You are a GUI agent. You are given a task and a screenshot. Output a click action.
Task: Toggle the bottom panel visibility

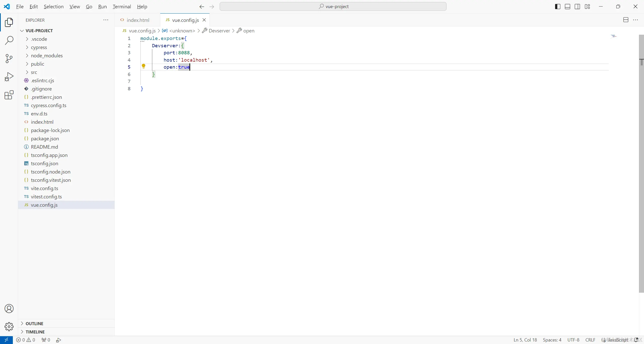[x=568, y=7]
